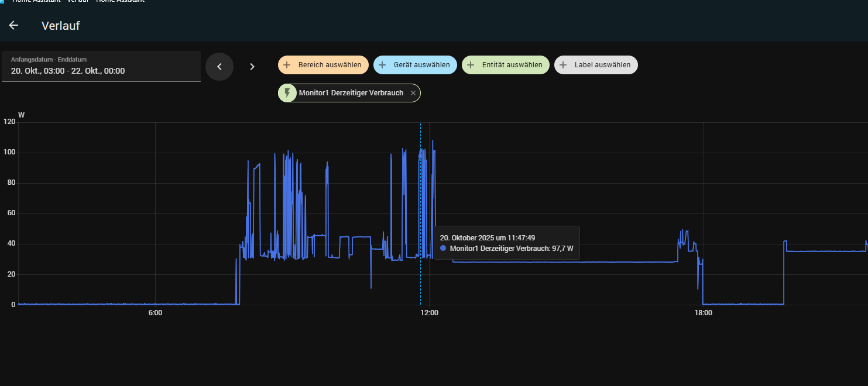Click the 40 axis value
The height and width of the screenshot is (386, 868).
(11, 244)
